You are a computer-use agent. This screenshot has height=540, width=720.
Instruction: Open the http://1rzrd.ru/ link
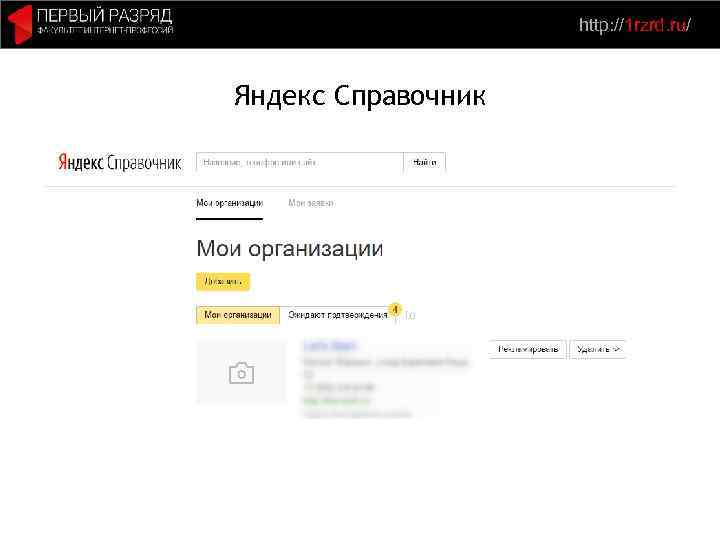coord(635,25)
